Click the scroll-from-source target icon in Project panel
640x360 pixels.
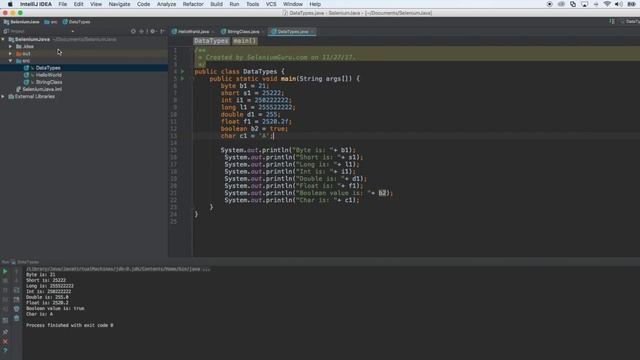tap(133, 31)
